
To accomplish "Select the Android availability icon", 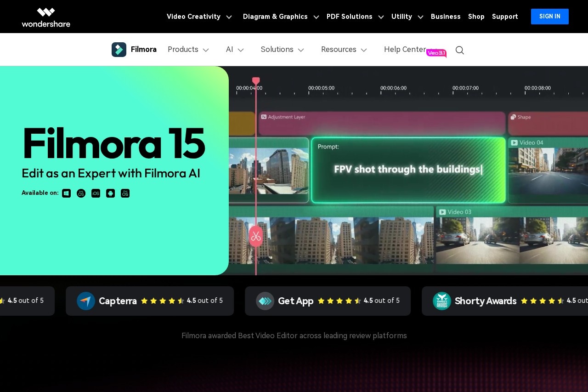I will click(110, 193).
